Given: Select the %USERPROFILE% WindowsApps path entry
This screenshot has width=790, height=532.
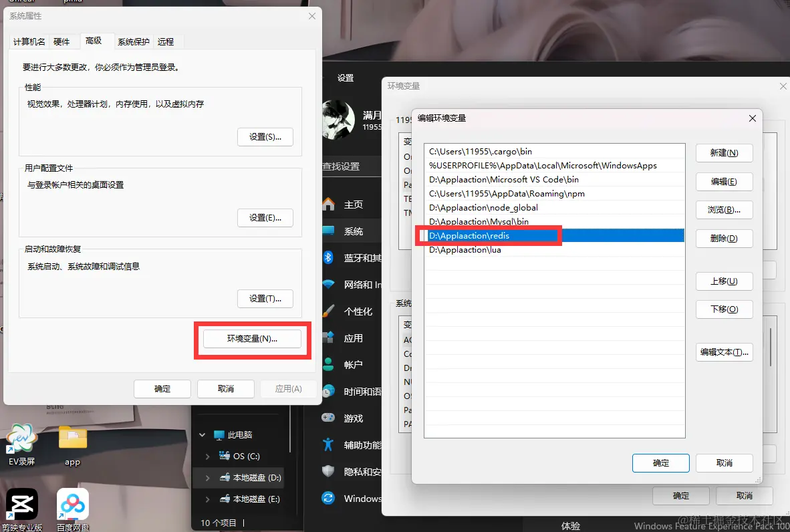Looking at the screenshot, I should point(554,166).
